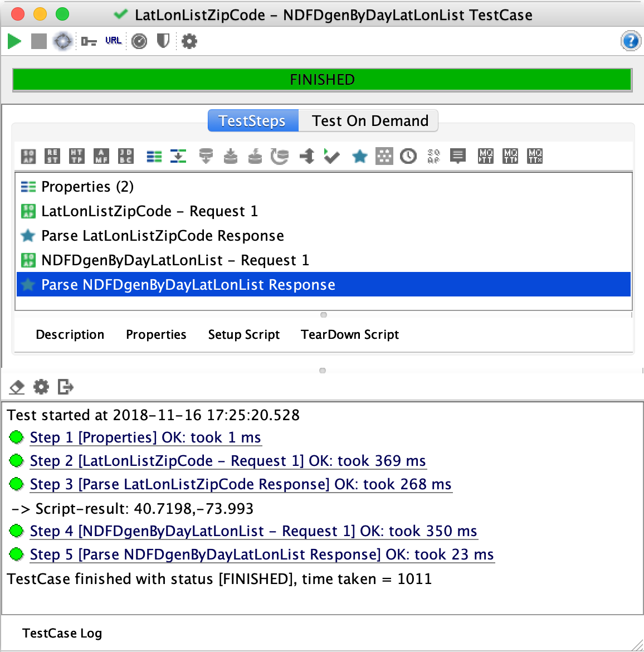Open the TearDown Script tab
The height and width of the screenshot is (652, 644).
(x=349, y=334)
